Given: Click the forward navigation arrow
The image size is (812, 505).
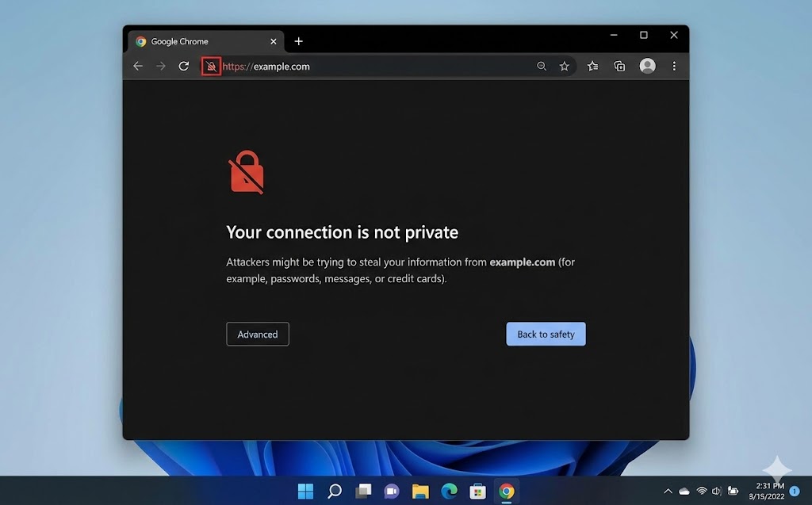Looking at the screenshot, I should [x=163, y=67].
